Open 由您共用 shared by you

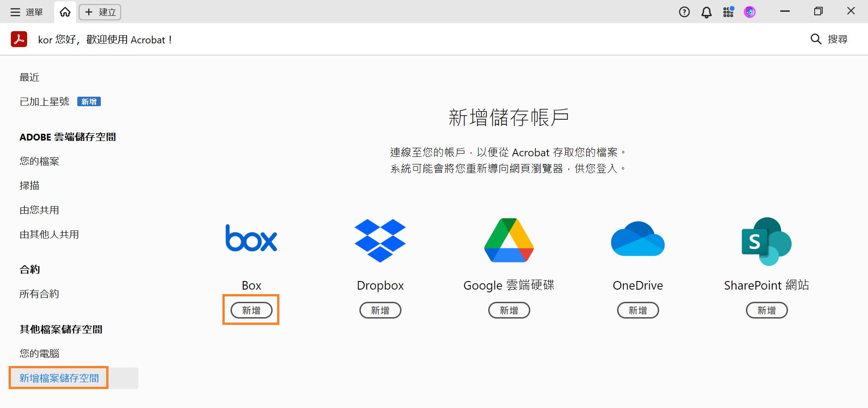[x=39, y=210]
